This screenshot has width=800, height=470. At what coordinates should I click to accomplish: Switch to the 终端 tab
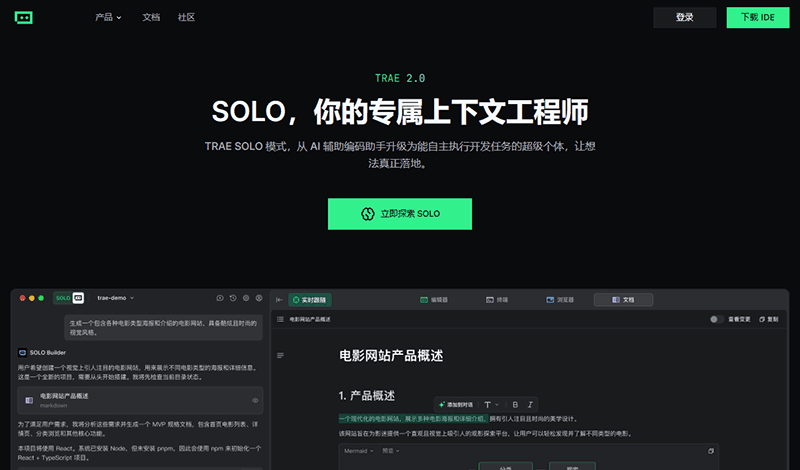pos(497,300)
